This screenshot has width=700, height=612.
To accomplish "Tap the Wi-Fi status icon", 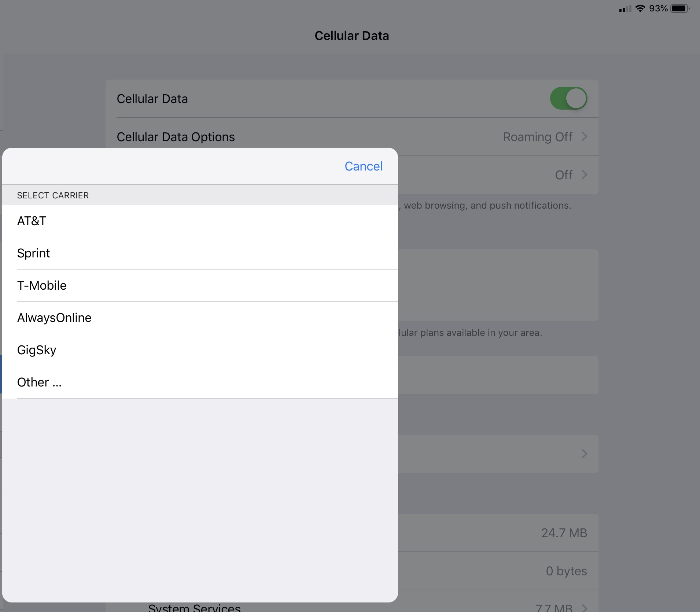I will point(640,8).
